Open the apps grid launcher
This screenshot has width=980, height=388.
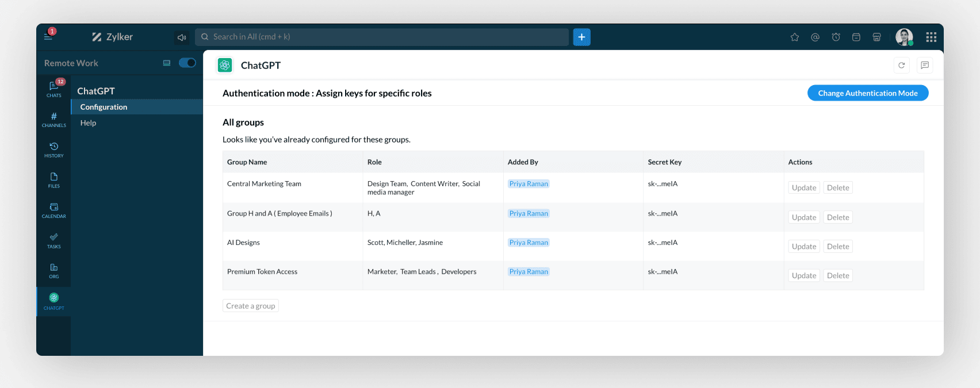[x=931, y=37]
